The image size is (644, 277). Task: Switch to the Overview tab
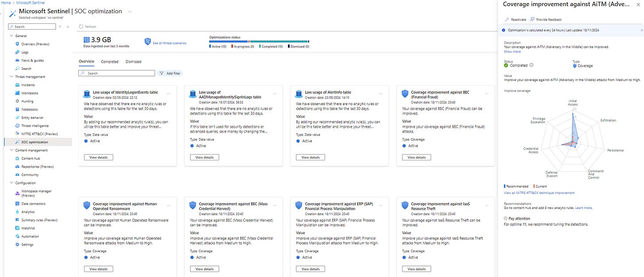tap(86, 62)
